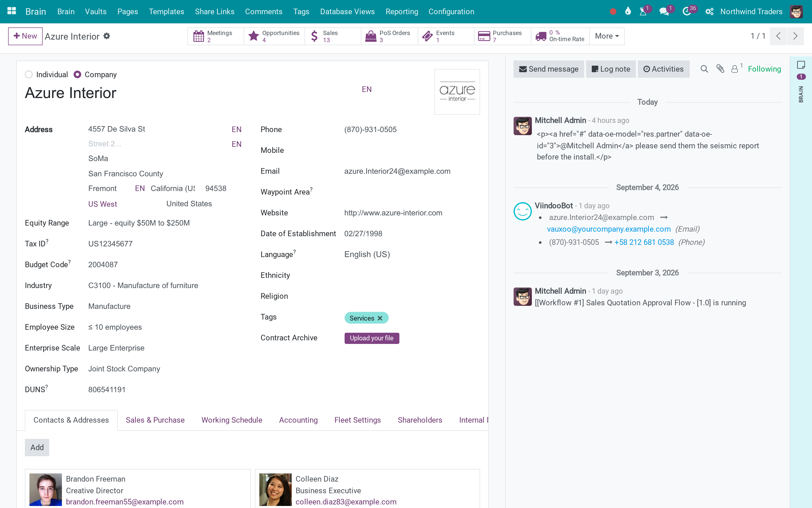Image resolution: width=812 pixels, height=508 pixels.
Task: Open the Templates menu
Action: [166, 12]
